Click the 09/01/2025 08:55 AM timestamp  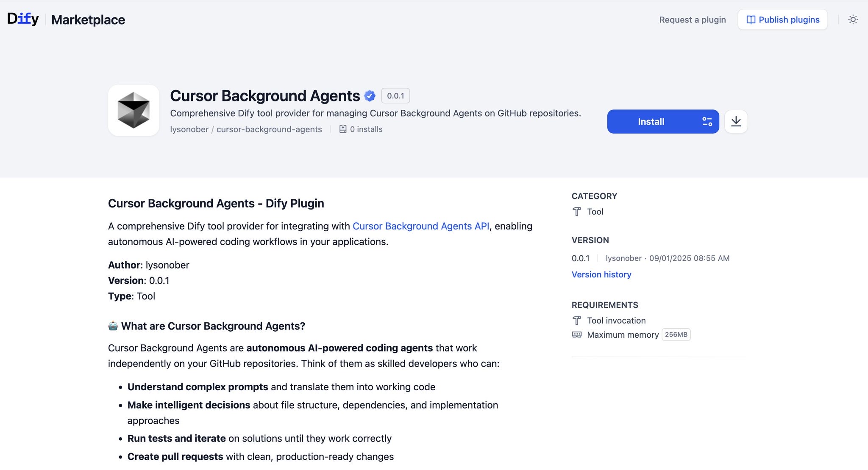(689, 258)
